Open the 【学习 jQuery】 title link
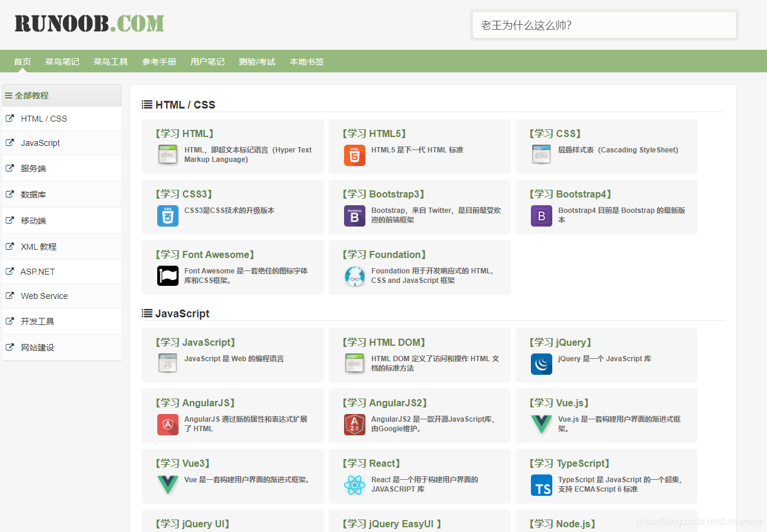Viewport: 767px width, 532px height. coord(561,342)
